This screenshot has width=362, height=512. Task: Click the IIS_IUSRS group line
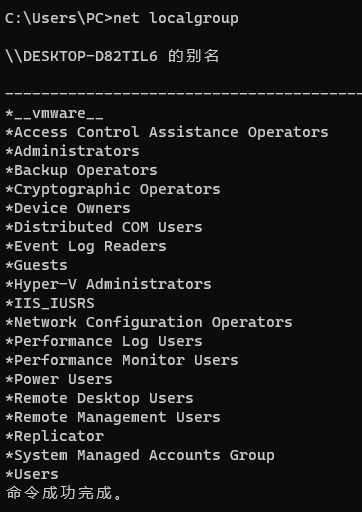tap(50, 303)
